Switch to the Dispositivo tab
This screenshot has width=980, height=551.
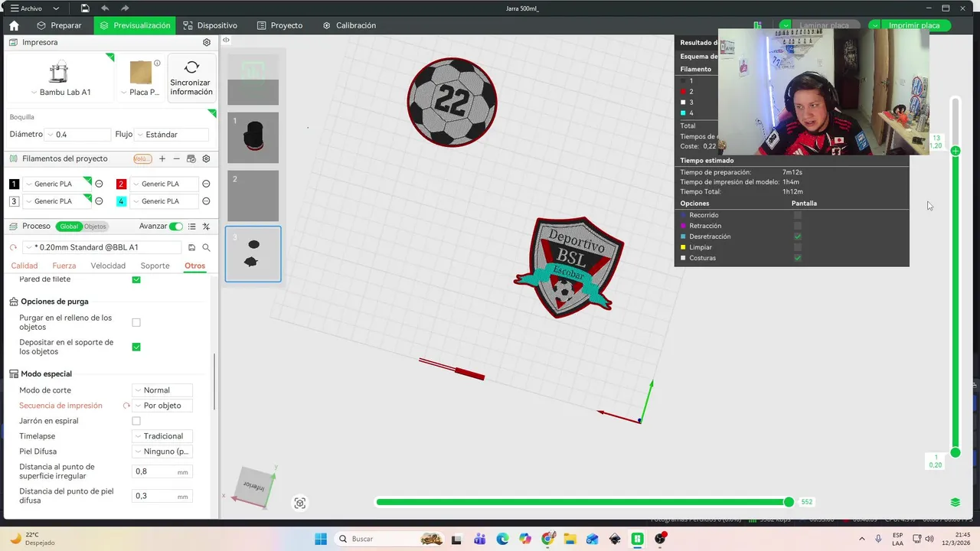[x=210, y=25]
